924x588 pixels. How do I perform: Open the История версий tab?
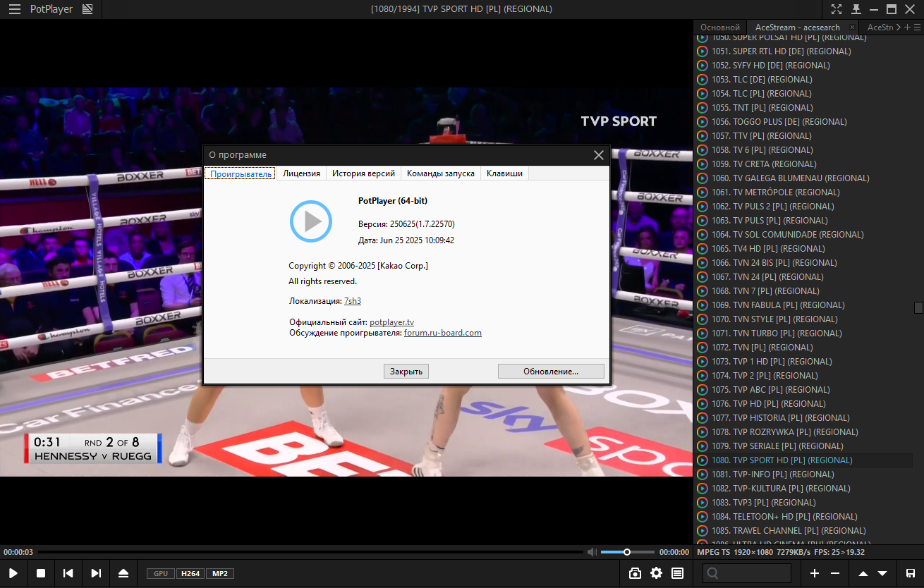tap(363, 173)
